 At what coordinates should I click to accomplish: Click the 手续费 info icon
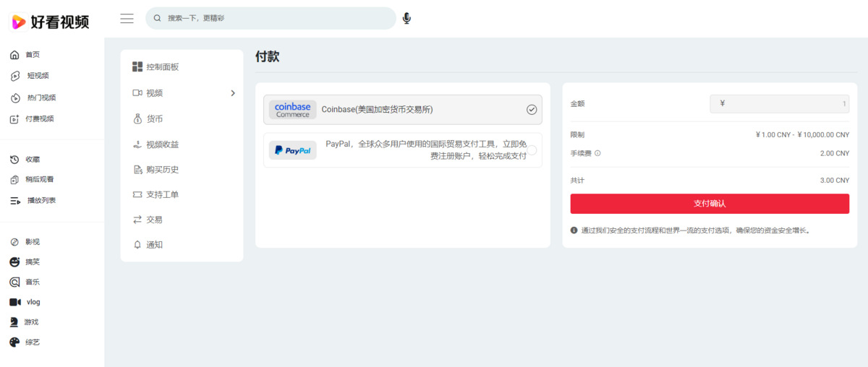click(597, 153)
